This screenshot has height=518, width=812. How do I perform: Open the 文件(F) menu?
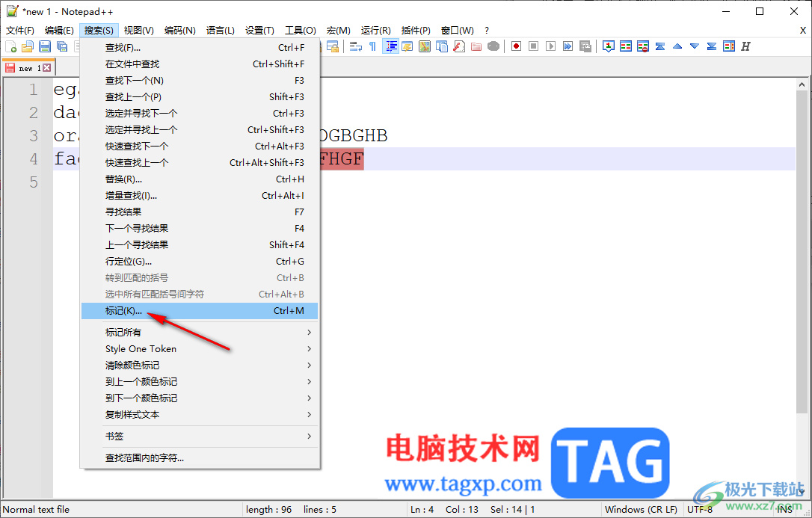(x=19, y=31)
